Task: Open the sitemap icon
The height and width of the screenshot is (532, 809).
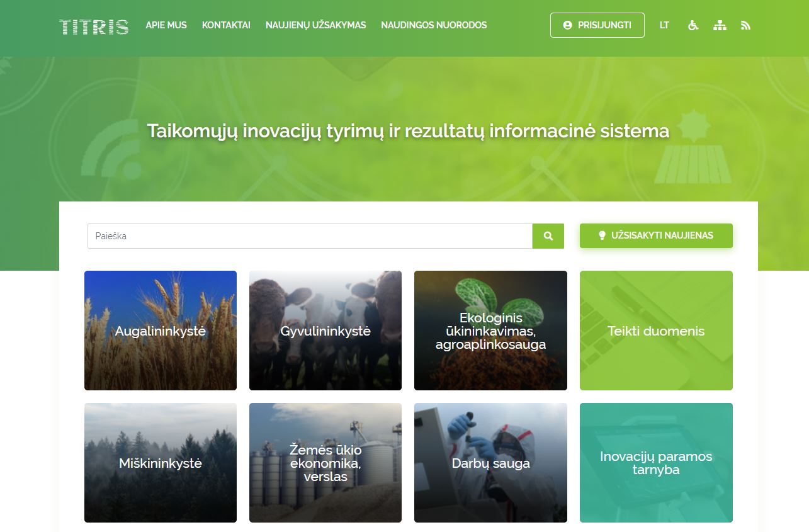Action: pyautogui.click(x=720, y=25)
